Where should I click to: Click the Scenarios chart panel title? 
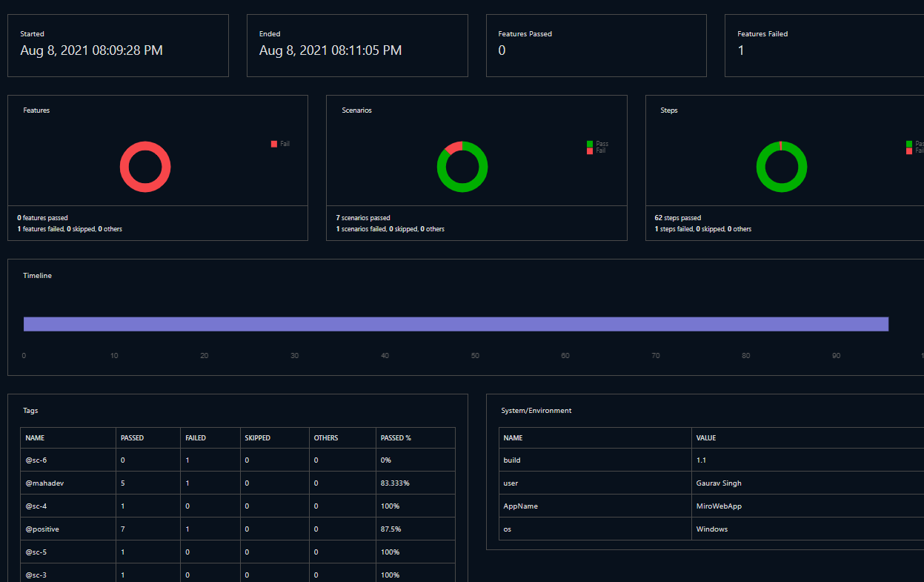click(356, 110)
